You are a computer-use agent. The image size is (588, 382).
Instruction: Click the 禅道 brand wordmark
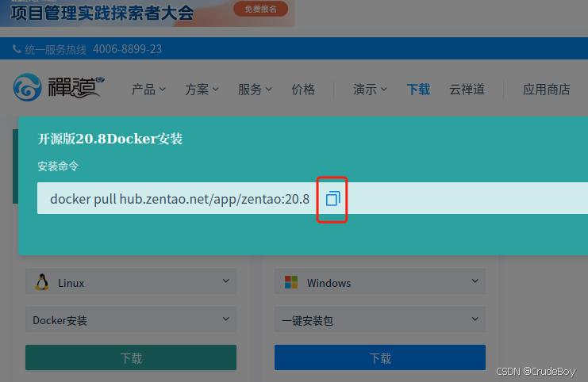(x=76, y=87)
